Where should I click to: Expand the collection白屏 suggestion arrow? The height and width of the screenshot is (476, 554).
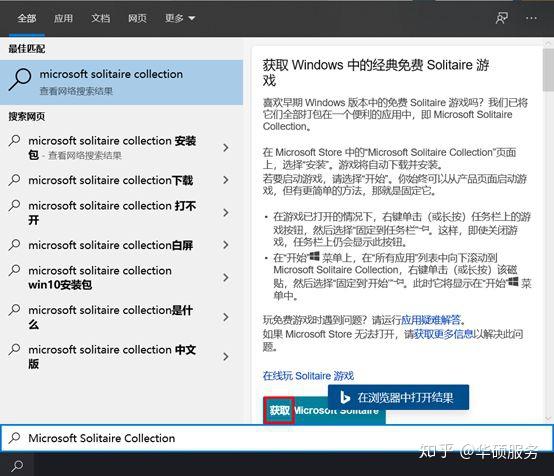point(226,245)
